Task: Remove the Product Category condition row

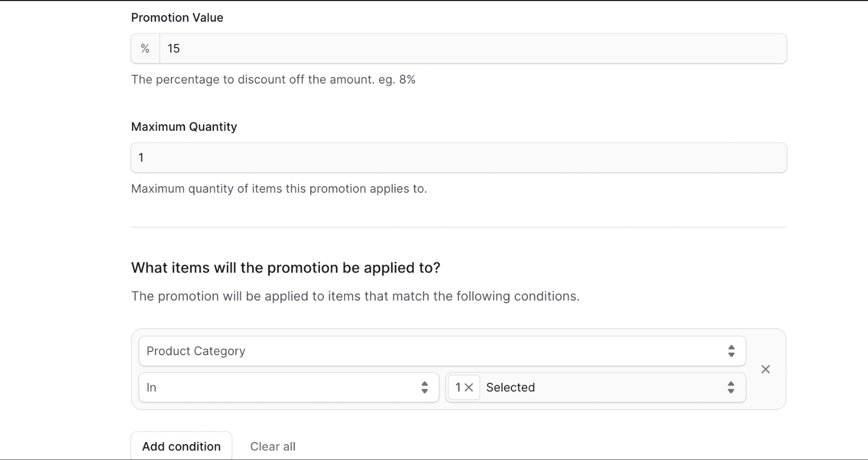Action: 765,369
